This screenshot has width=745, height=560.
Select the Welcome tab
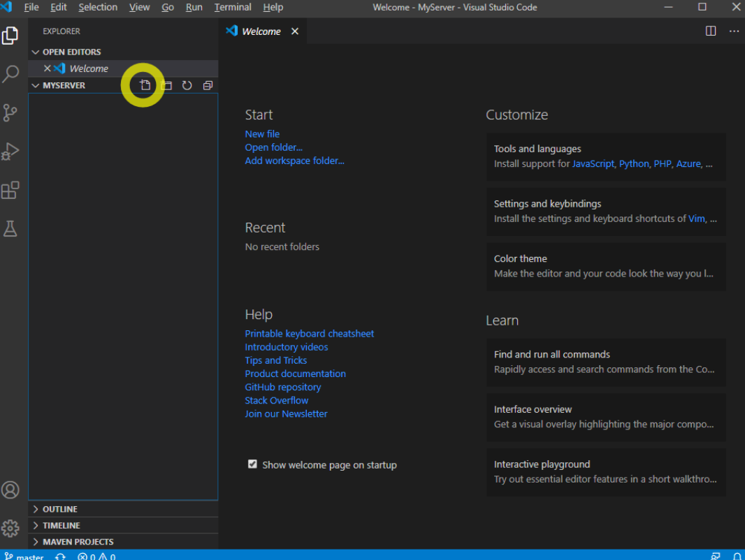[262, 31]
